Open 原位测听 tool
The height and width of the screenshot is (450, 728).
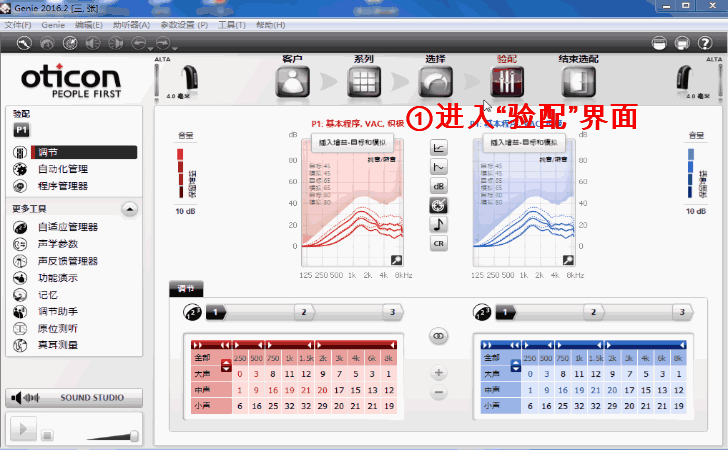58,329
